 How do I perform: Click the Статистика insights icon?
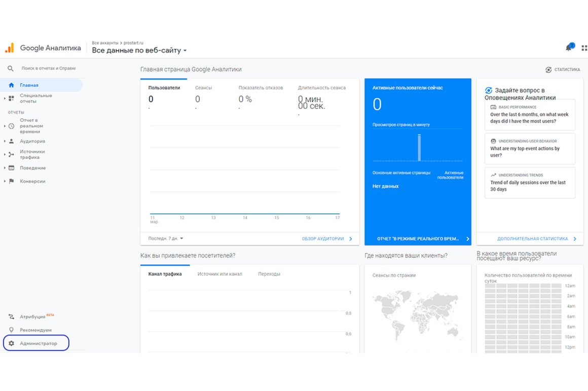(548, 70)
